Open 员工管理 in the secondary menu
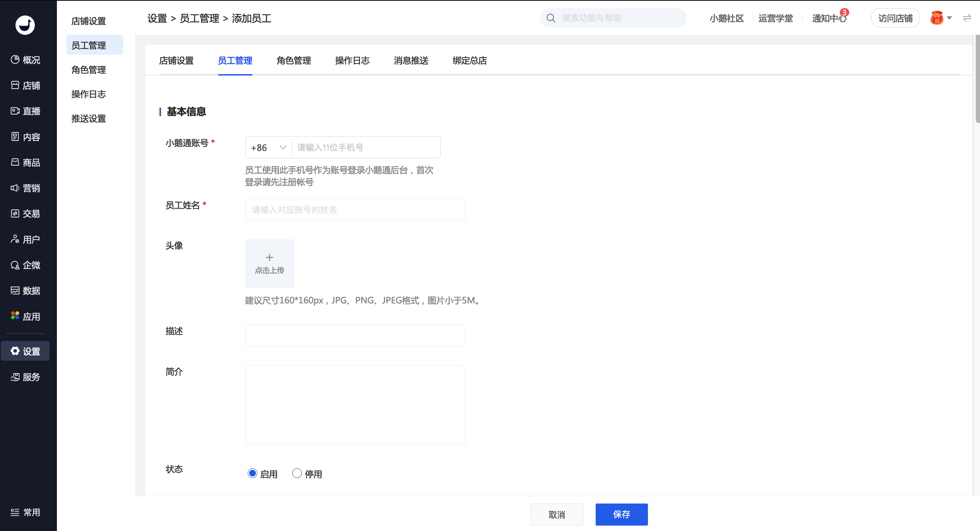 (x=94, y=45)
